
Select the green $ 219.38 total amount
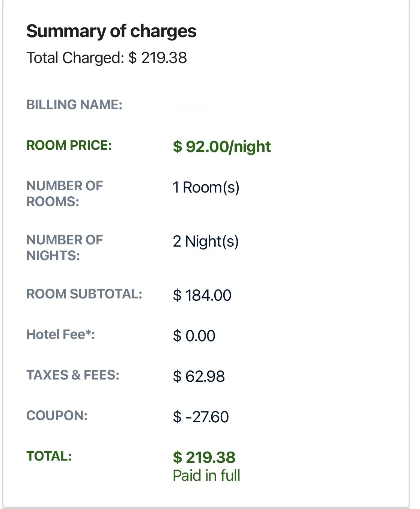pos(204,458)
